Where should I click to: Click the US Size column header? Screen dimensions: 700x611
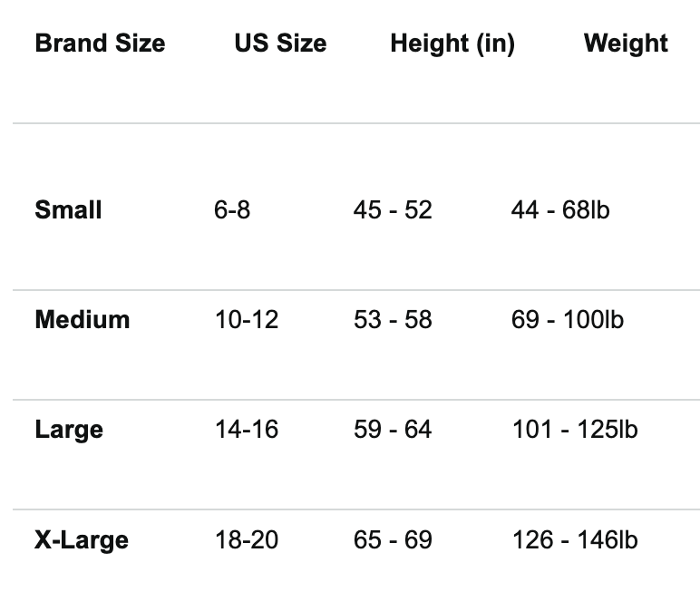[280, 44]
